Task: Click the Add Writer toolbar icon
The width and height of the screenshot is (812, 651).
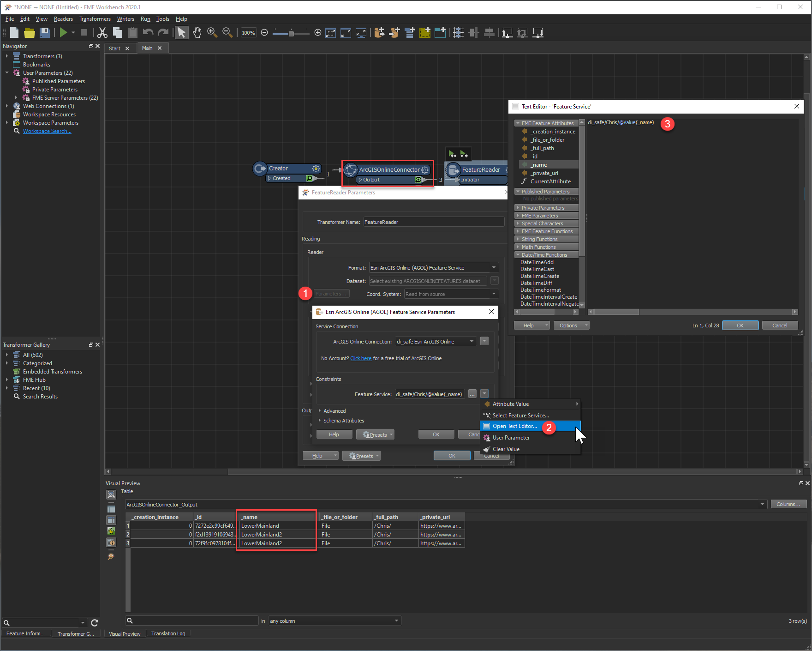Action: (x=394, y=32)
